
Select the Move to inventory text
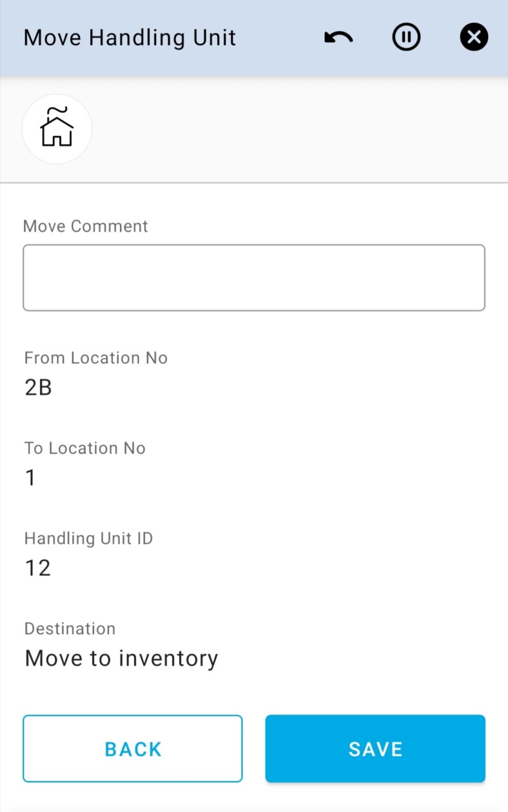click(x=121, y=658)
